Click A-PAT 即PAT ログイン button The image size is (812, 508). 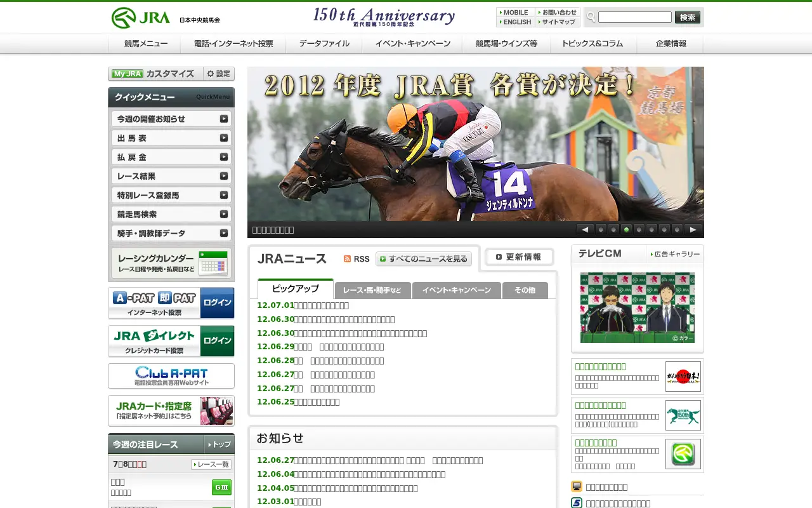tap(217, 303)
